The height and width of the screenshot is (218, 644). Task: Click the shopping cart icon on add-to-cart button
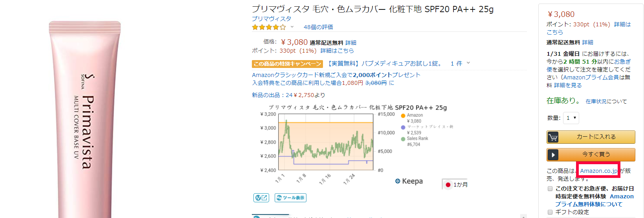click(x=553, y=137)
